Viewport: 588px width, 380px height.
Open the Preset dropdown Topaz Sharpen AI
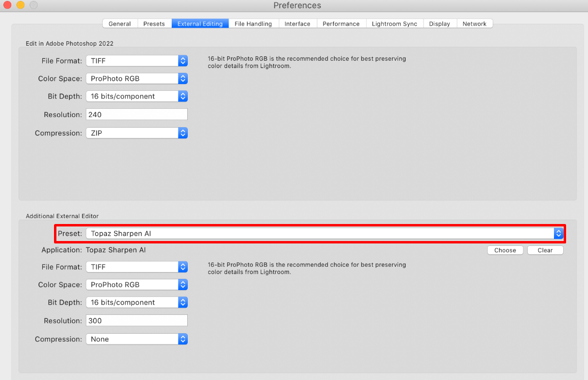coord(324,233)
